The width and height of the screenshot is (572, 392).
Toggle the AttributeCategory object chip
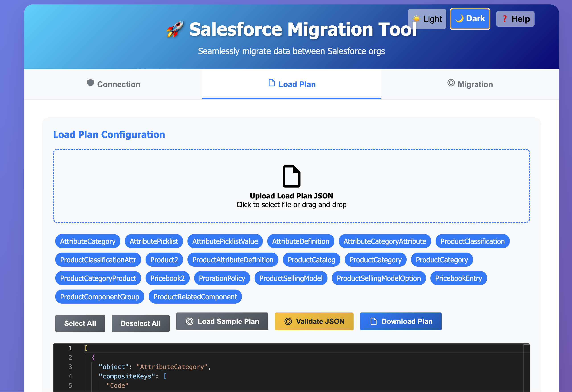point(88,241)
